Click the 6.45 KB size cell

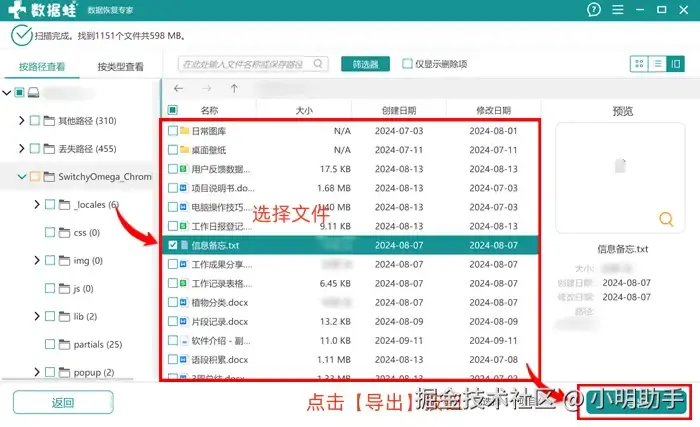point(335,284)
